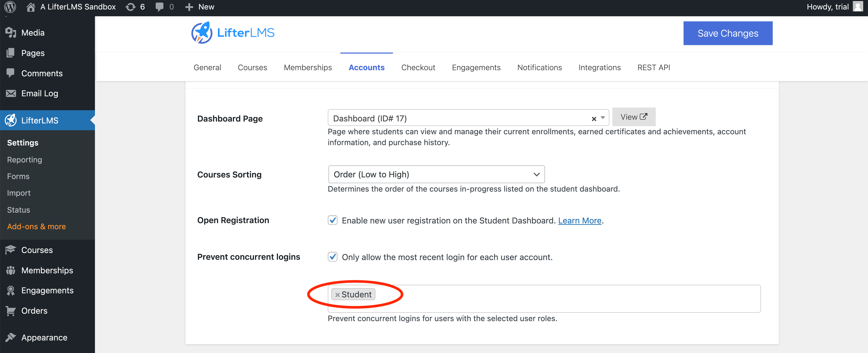Uncheck the Open Registration checkbox
868x353 pixels.
[x=333, y=220]
